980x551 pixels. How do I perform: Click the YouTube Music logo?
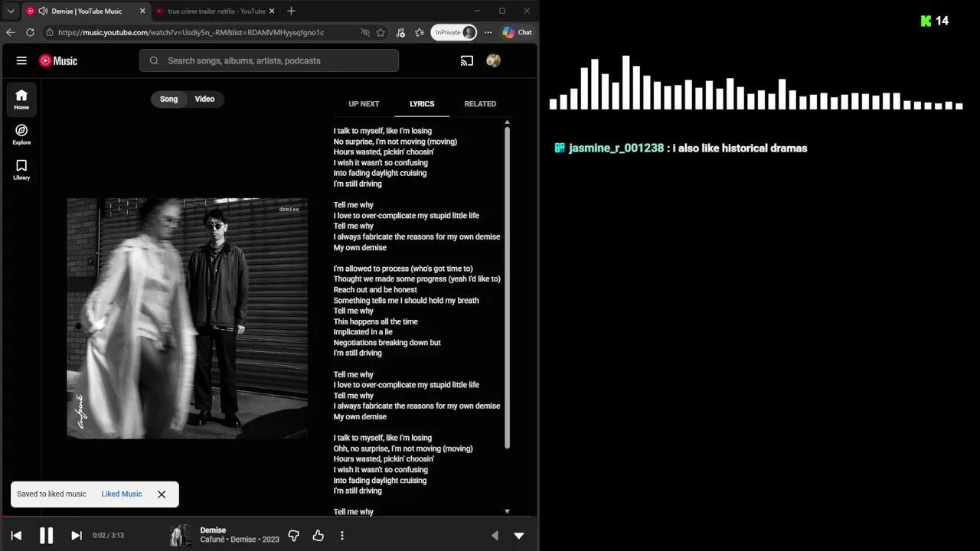(58, 60)
